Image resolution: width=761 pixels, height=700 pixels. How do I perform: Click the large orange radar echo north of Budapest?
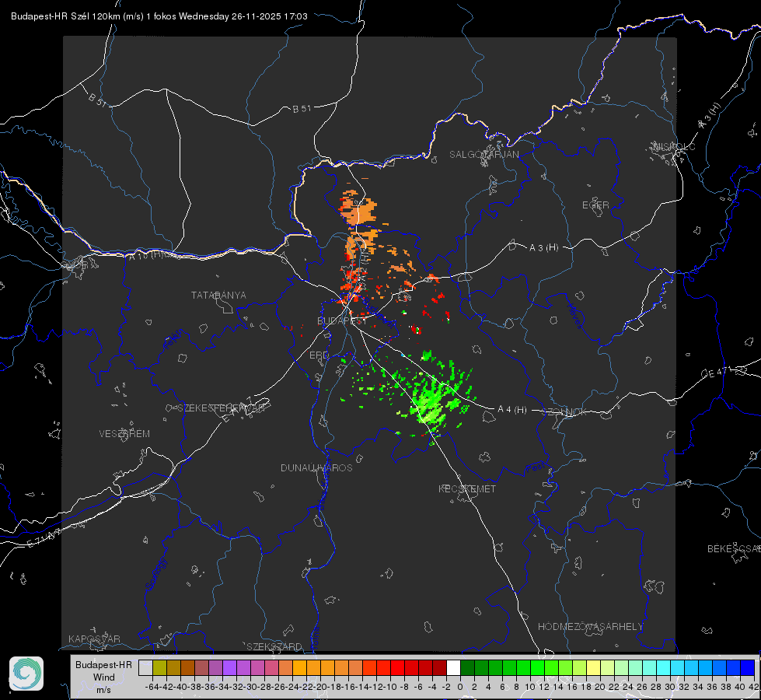pos(360,212)
